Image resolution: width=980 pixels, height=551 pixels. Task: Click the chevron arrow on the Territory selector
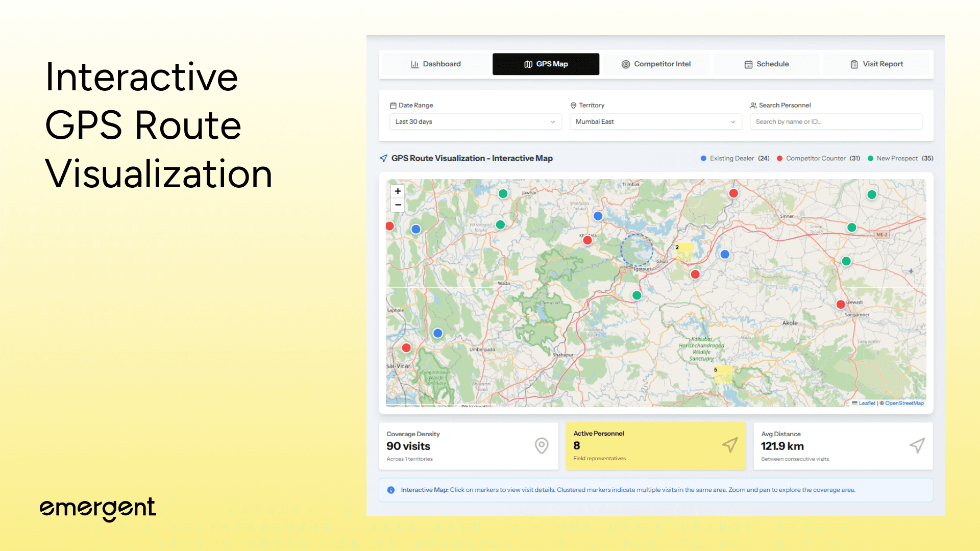(x=733, y=122)
